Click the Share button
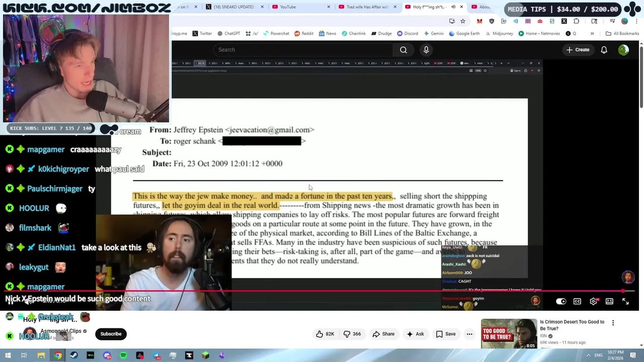 coord(383,334)
